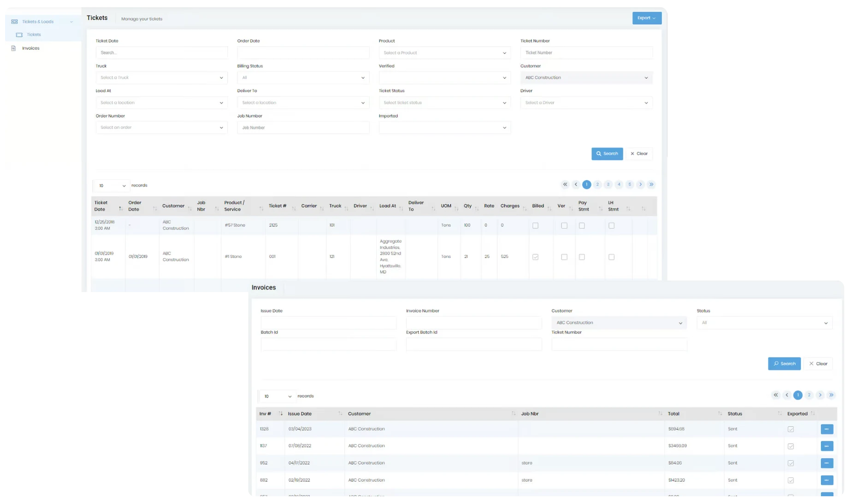Viewport: 850px width, 504px height.
Task: Click the Export button
Action: (646, 18)
